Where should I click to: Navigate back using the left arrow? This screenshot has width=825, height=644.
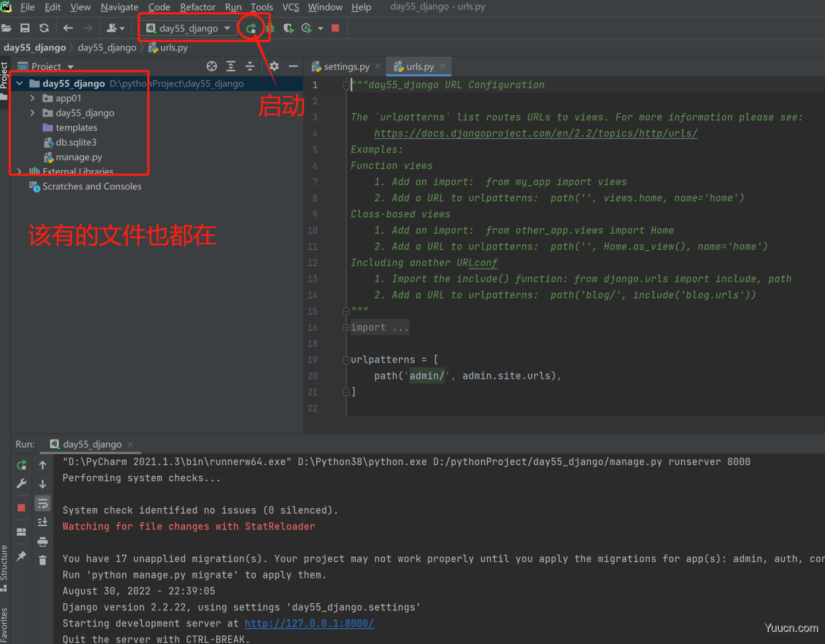tap(68, 28)
